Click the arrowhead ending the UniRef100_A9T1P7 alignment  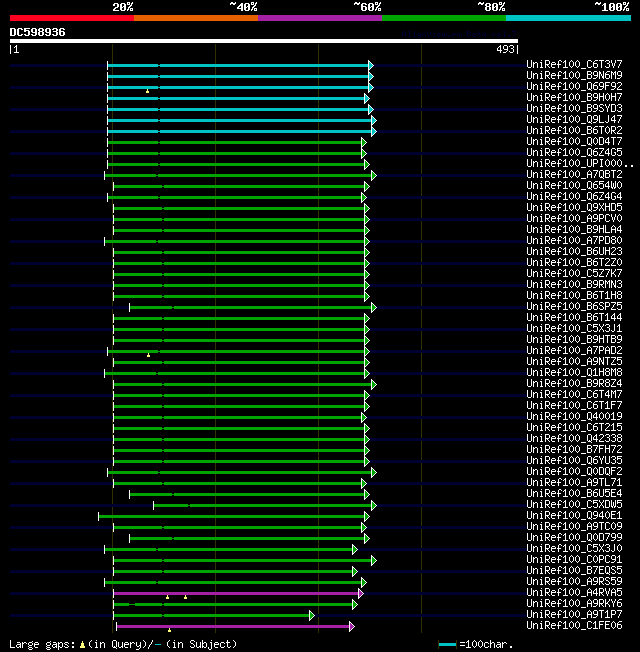312,615
